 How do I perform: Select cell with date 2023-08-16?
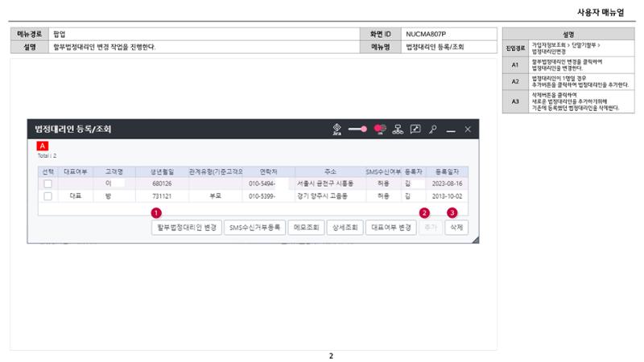pos(447,183)
